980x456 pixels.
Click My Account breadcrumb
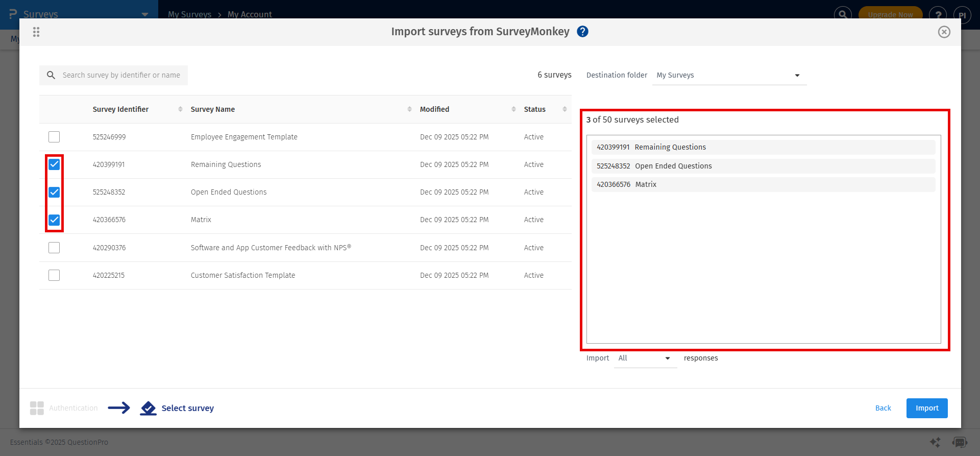tap(250, 14)
